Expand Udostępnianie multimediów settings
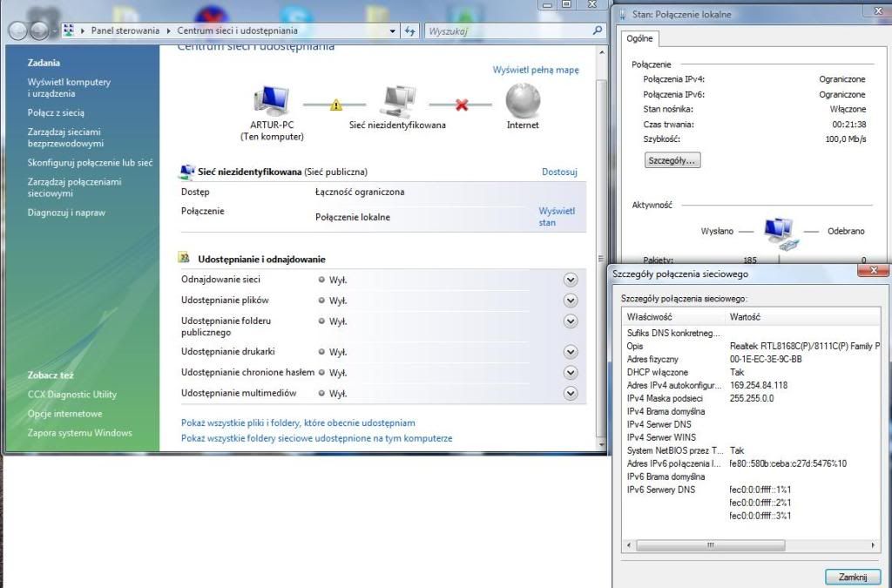Image resolution: width=892 pixels, height=588 pixels. (571, 393)
